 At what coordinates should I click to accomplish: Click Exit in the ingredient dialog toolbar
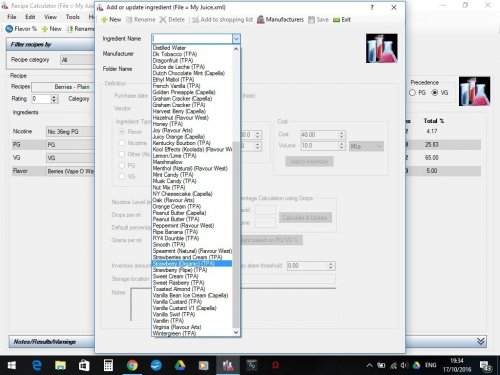click(342, 20)
